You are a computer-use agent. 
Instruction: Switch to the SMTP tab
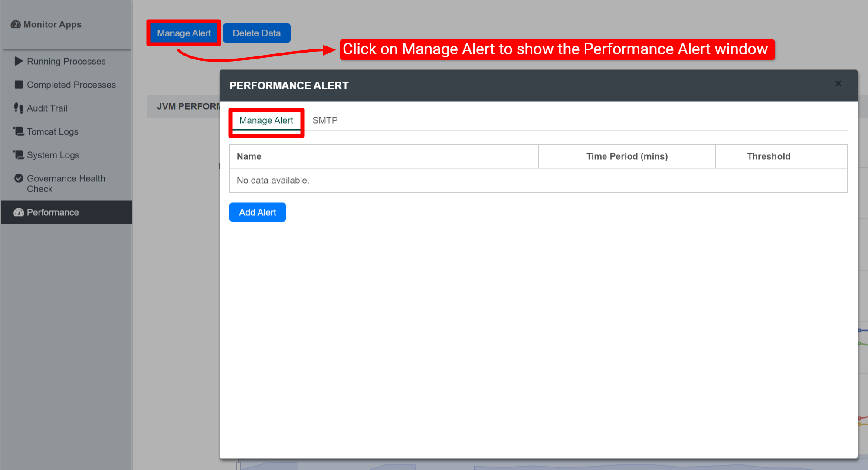point(325,121)
